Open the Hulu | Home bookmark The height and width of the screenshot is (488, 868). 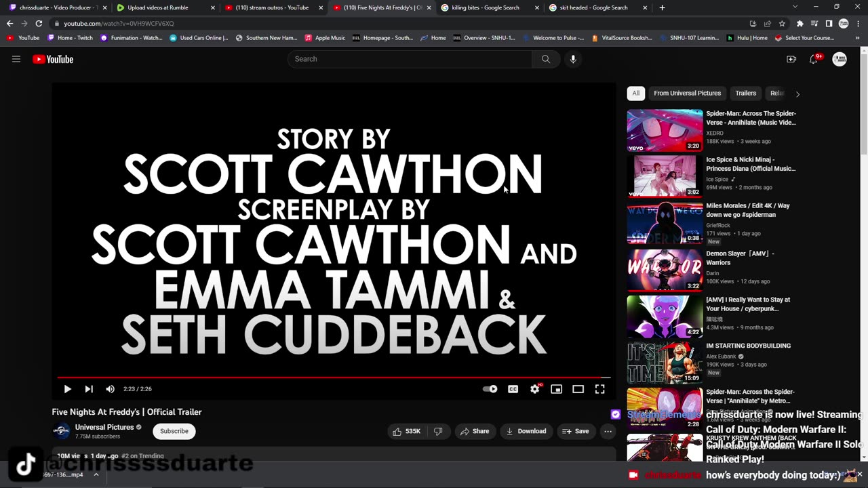(747, 38)
